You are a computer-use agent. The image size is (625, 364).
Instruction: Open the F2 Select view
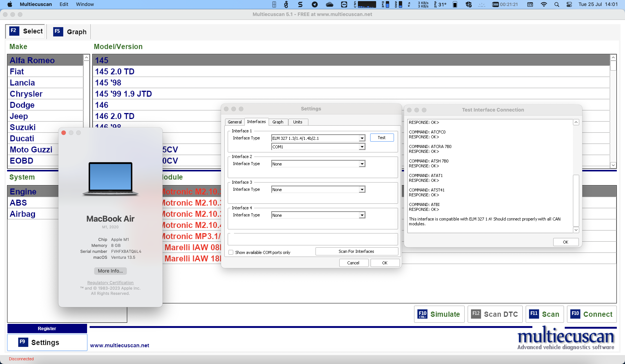coord(25,31)
